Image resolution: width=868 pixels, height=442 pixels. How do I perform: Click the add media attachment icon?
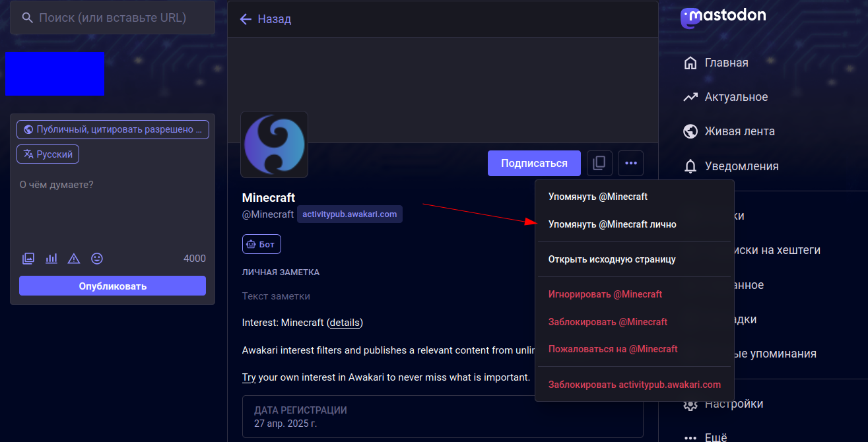pos(28,259)
